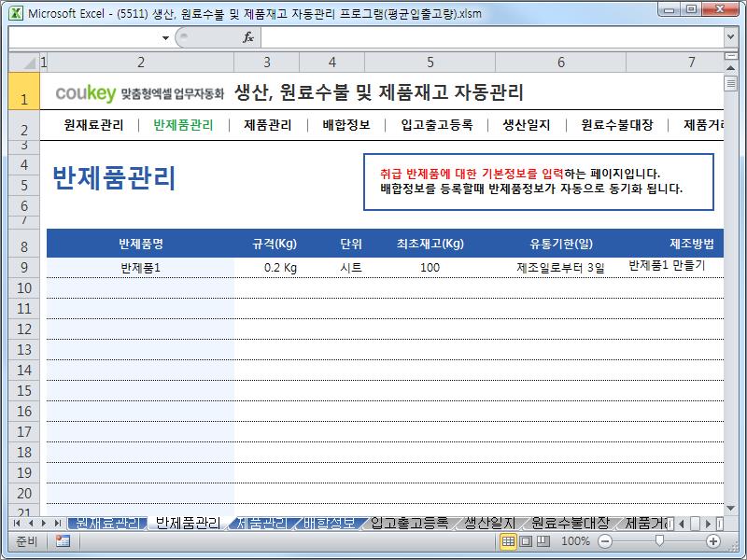Select the 시트 unit cell
This screenshot has width=747, height=560.
(332, 268)
